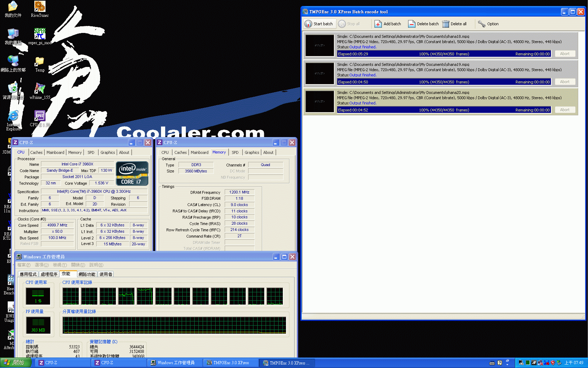Open Mainboard tab in left CPU-Z window
This screenshot has width=588, height=368.
click(55, 152)
